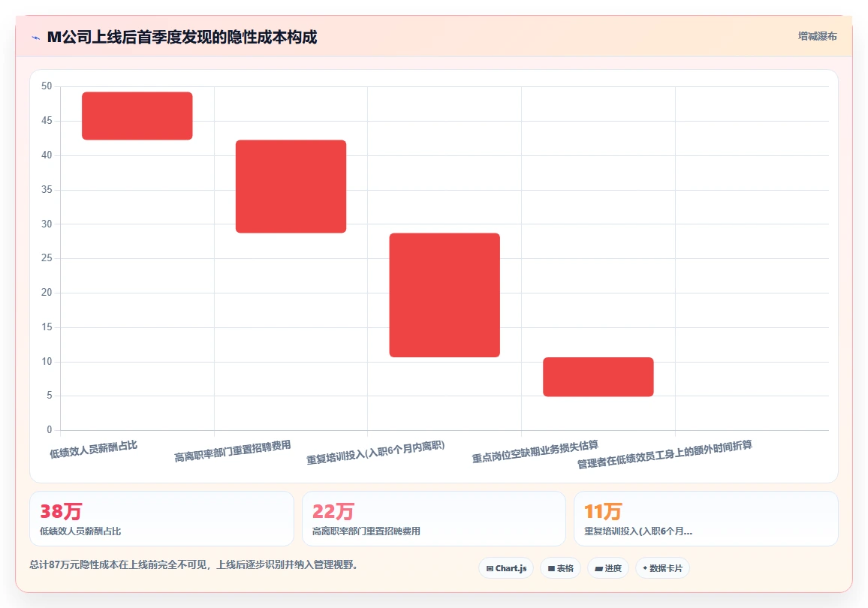The width and height of the screenshot is (868, 608).
Task: Click the red bar for 重点岗位空缺期业务损失估算
Action: click(598, 377)
